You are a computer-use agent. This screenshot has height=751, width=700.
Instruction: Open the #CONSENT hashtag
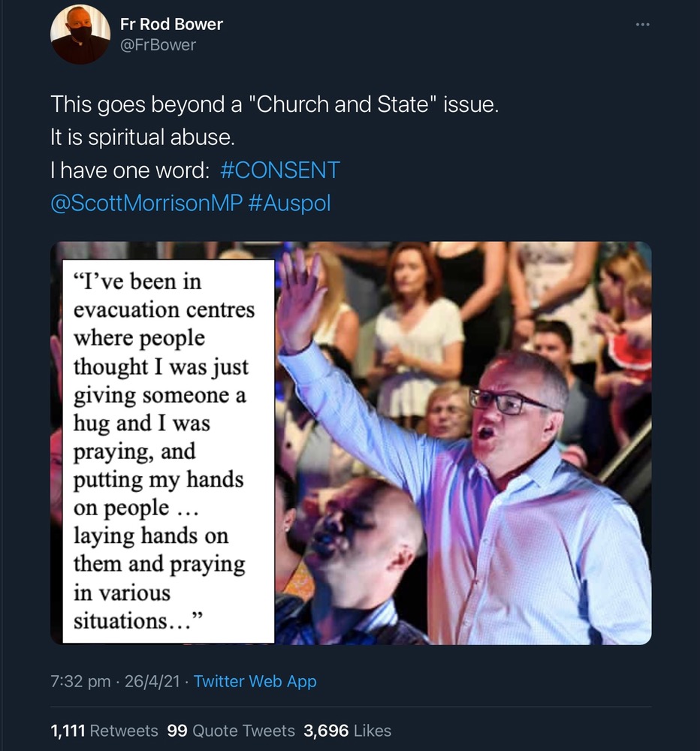280,170
